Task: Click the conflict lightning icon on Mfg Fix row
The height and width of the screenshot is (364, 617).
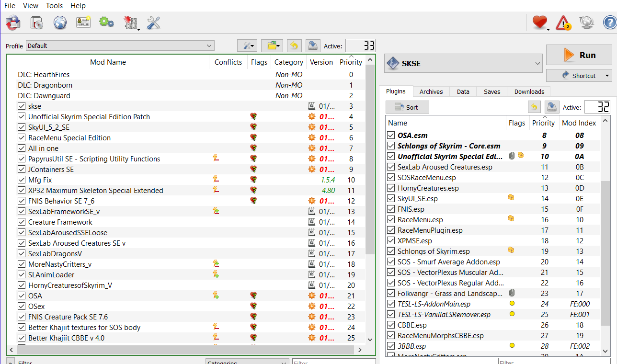Action: (x=216, y=180)
